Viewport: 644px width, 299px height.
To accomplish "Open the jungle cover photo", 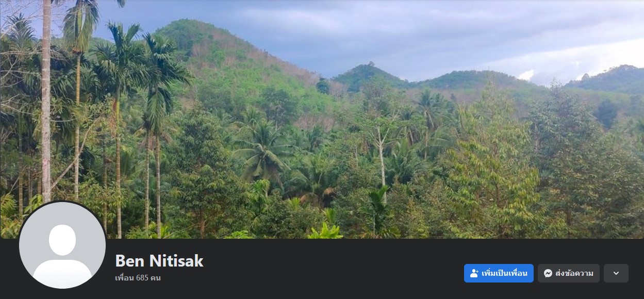I will (322, 119).
